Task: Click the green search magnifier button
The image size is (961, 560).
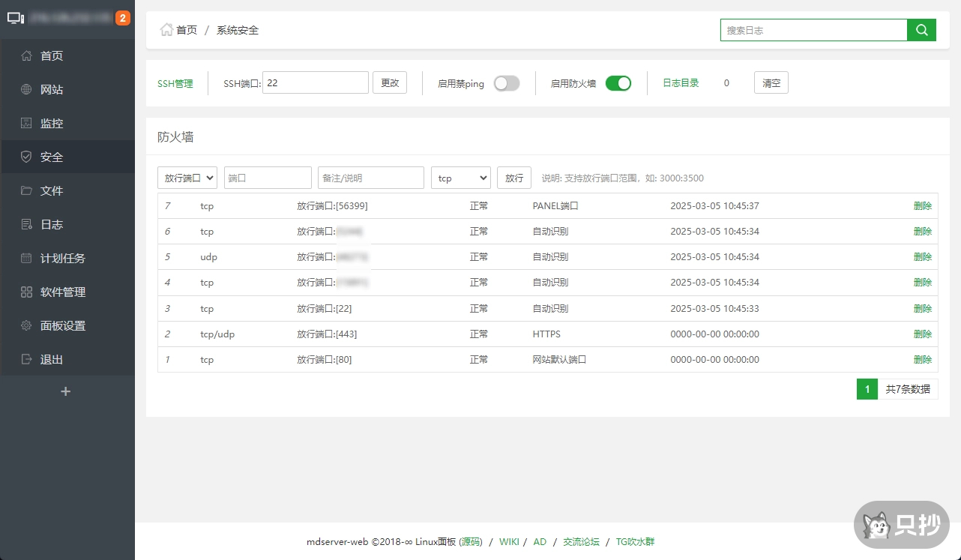Action: 921,30
